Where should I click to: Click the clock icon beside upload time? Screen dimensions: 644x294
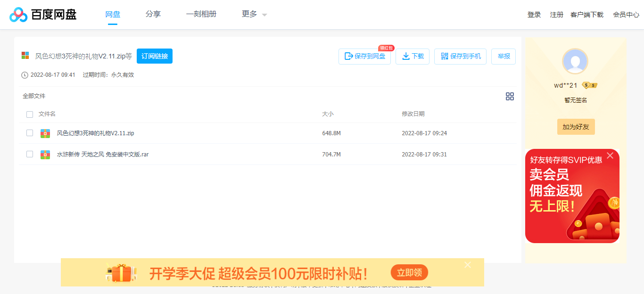pyautogui.click(x=25, y=74)
